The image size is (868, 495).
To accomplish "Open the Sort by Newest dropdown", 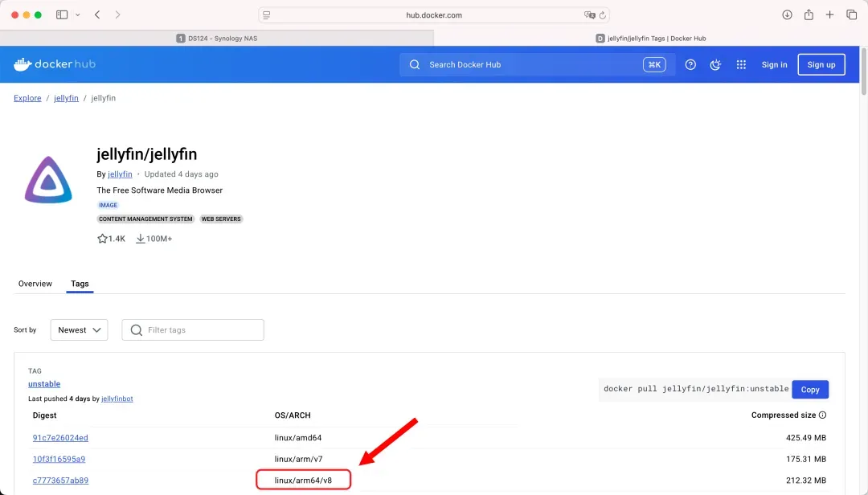I will (x=79, y=330).
